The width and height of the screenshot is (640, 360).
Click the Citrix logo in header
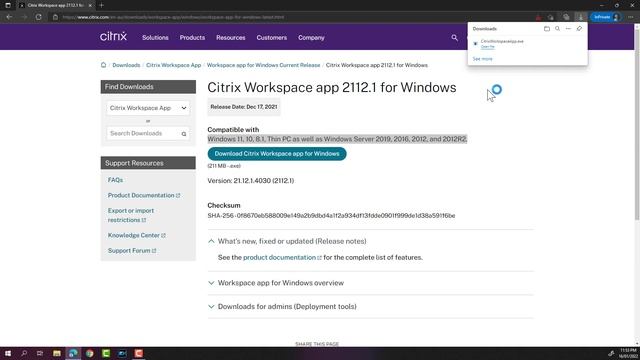(x=113, y=36)
